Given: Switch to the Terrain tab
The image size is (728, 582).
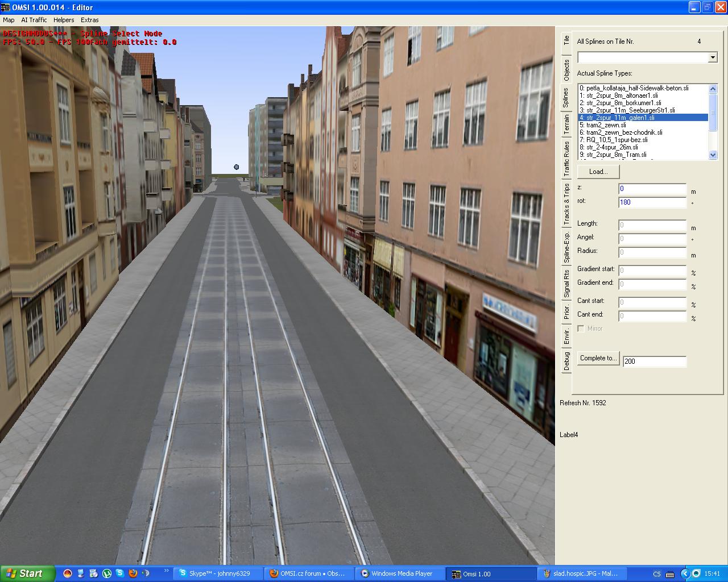Looking at the screenshot, I should [566, 125].
